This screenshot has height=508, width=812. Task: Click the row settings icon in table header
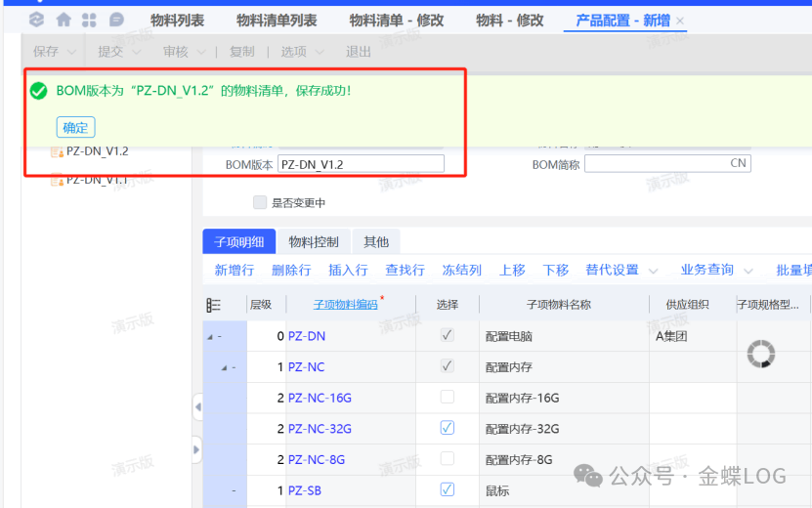[214, 305]
